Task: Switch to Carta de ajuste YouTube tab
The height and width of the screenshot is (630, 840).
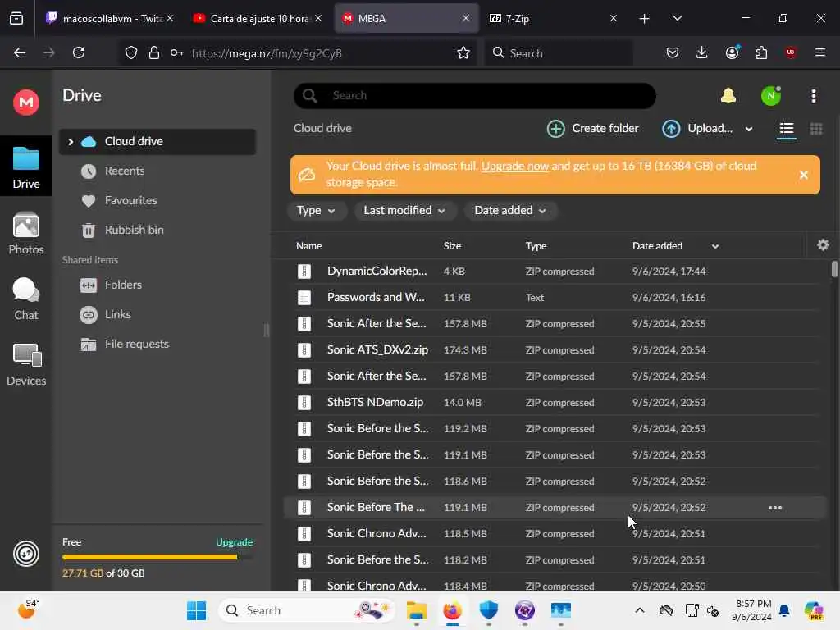Action: click(x=257, y=19)
